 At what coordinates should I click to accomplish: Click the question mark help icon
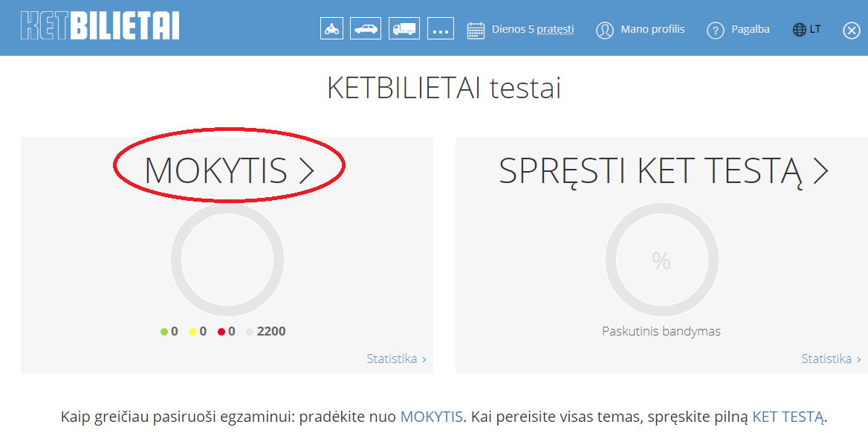[715, 31]
